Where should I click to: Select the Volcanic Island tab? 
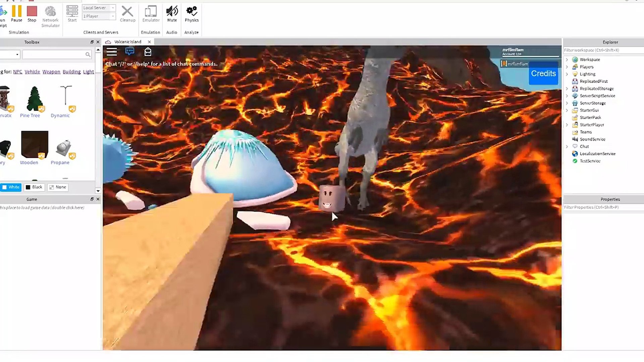[127, 42]
